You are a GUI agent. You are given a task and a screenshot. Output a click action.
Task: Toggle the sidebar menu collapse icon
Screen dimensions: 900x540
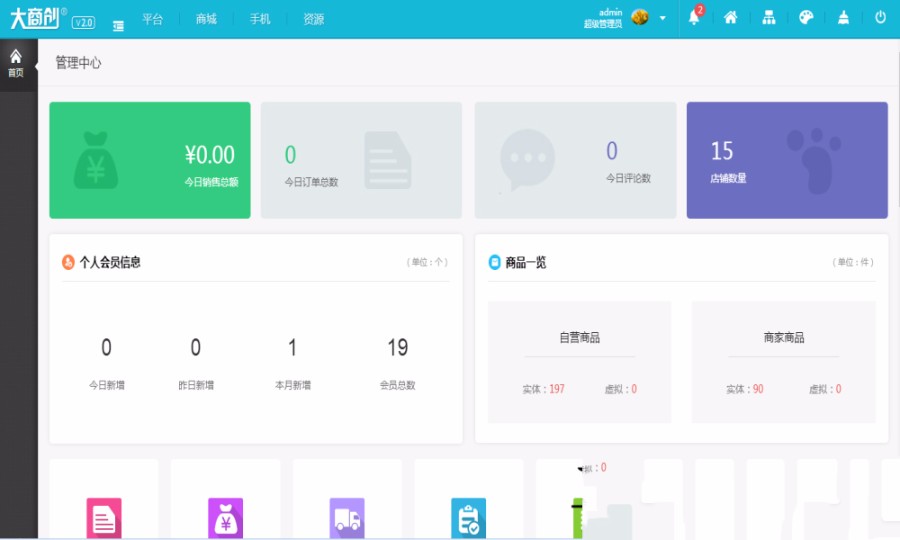pos(118,25)
